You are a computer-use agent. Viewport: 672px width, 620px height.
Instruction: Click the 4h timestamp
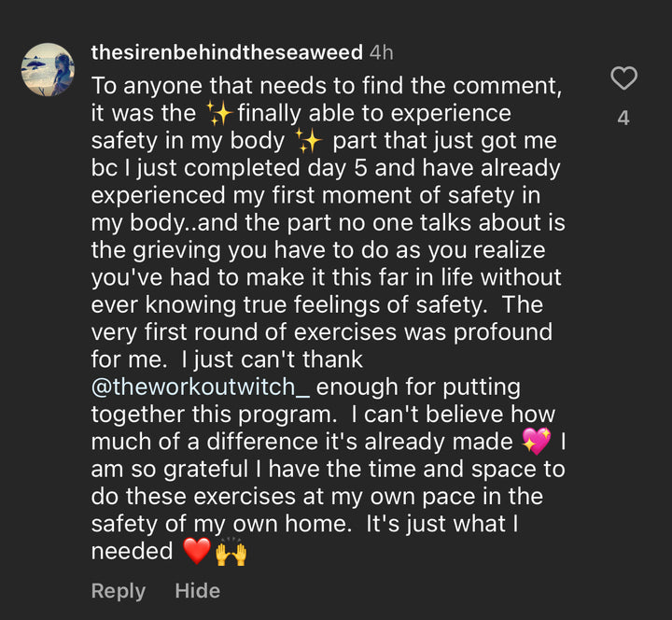click(x=381, y=53)
